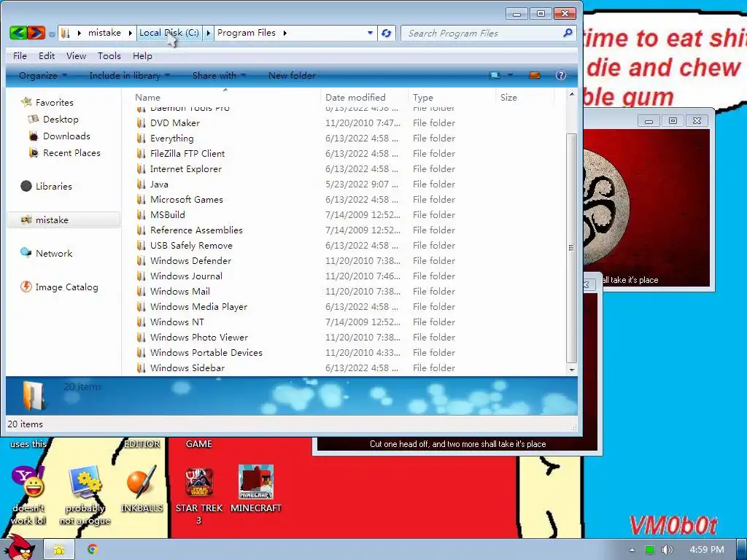Screen dimensions: 747x560
Task: Sort by the Type column header
Action: (452, 97)
